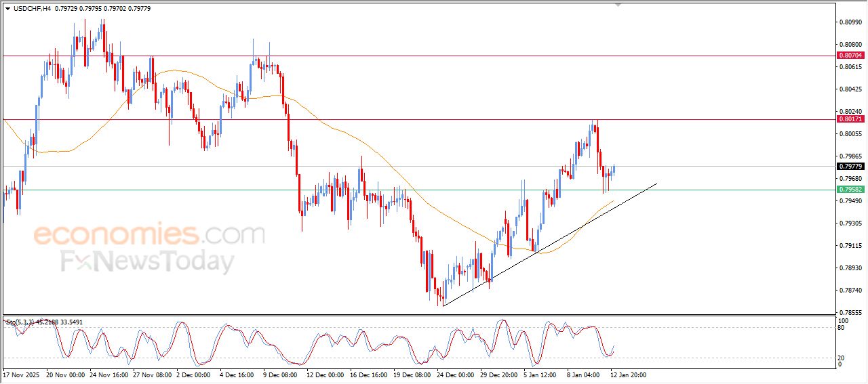Click the black 0.79779 current price tag
Screen dimensions: 868x384
coord(850,167)
